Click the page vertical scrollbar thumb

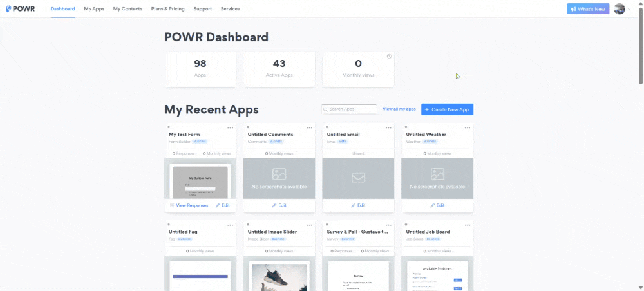641,45
